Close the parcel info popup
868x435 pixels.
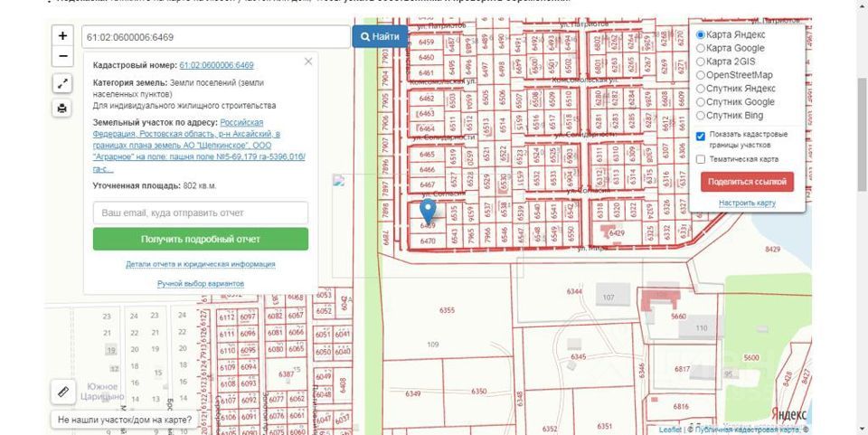pos(308,61)
